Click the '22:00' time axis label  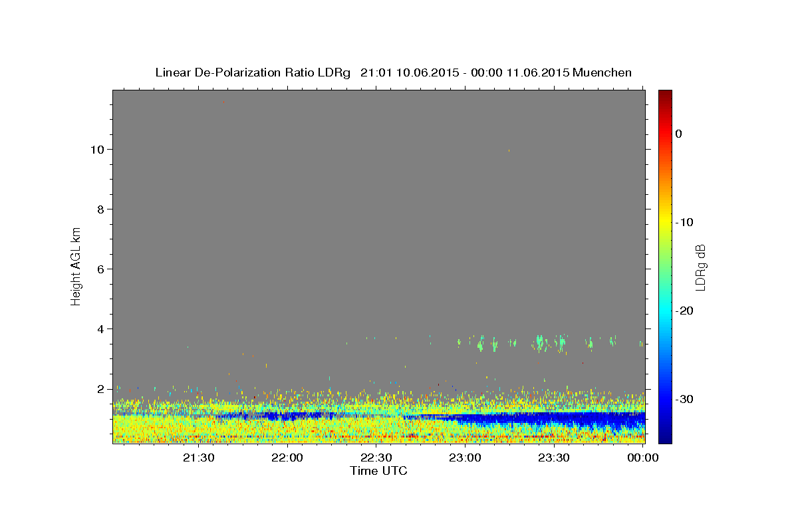click(x=287, y=458)
